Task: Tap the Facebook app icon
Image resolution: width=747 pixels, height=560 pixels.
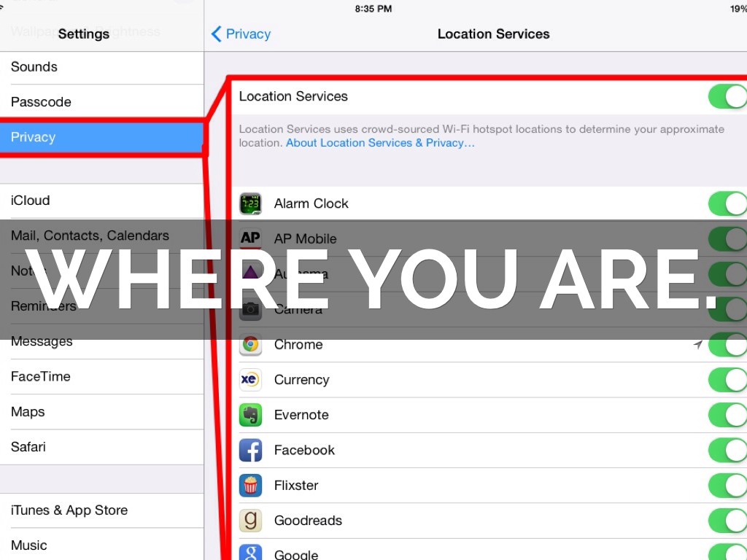Action: 250,450
